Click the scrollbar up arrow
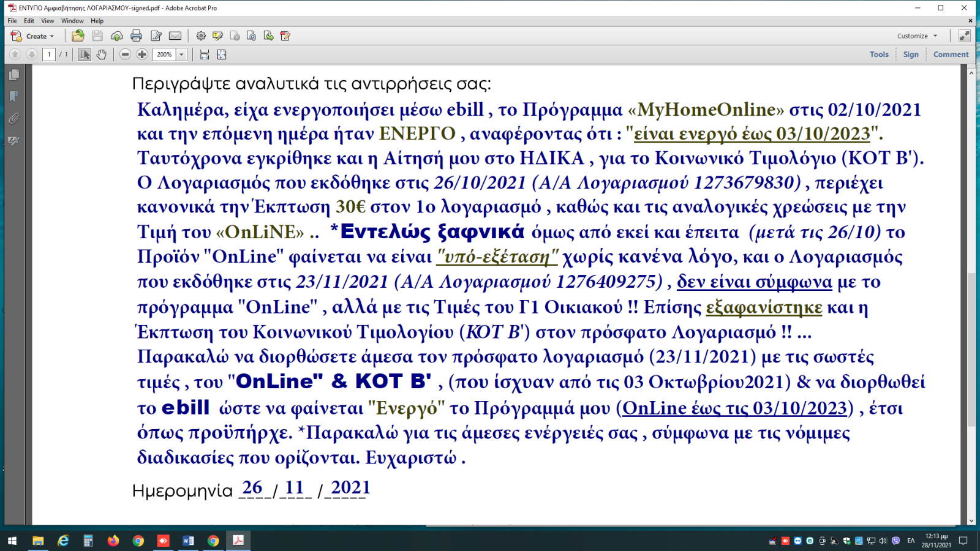This screenshot has height=551, width=980. coord(971,72)
